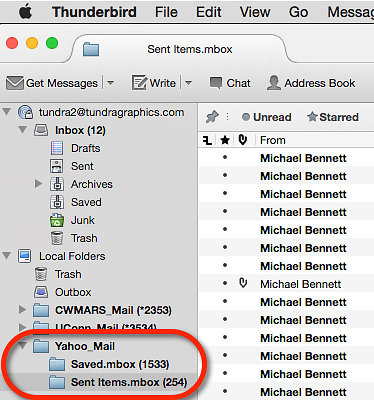This screenshot has height=400, width=374.
Task: Click the Write button
Action: [x=154, y=83]
